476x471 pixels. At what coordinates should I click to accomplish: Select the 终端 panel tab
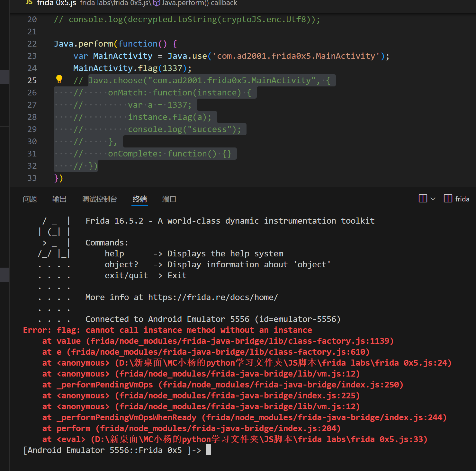coord(140,199)
